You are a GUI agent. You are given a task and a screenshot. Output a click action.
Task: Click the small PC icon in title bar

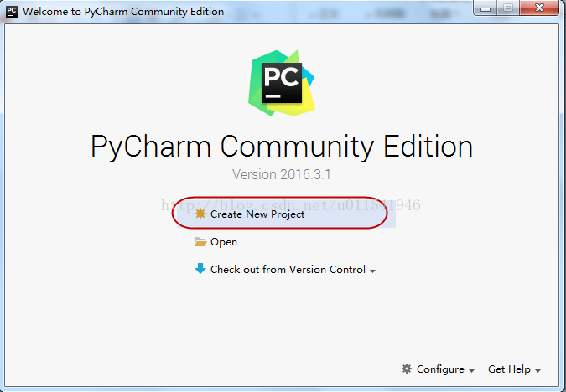point(12,12)
